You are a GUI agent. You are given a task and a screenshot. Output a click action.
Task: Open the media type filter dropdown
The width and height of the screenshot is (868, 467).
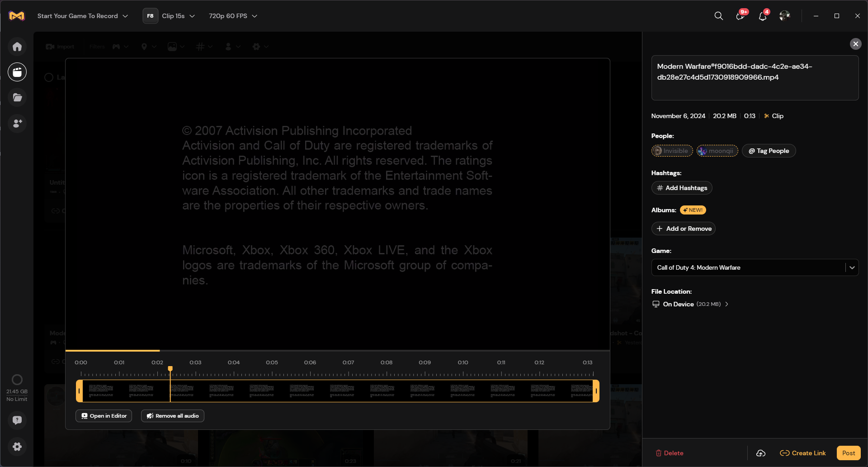[176, 47]
